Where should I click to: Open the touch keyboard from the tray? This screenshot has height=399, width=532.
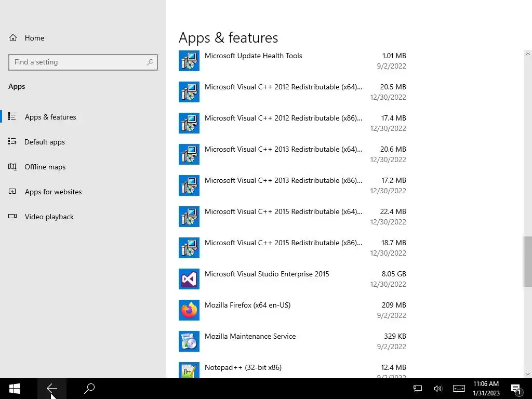click(x=459, y=389)
